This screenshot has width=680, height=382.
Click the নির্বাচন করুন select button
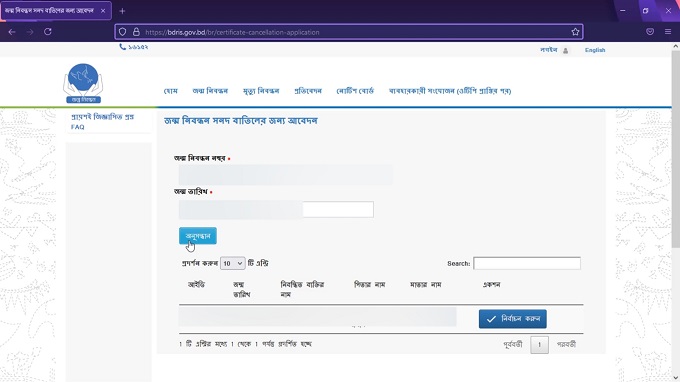[x=513, y=319]
